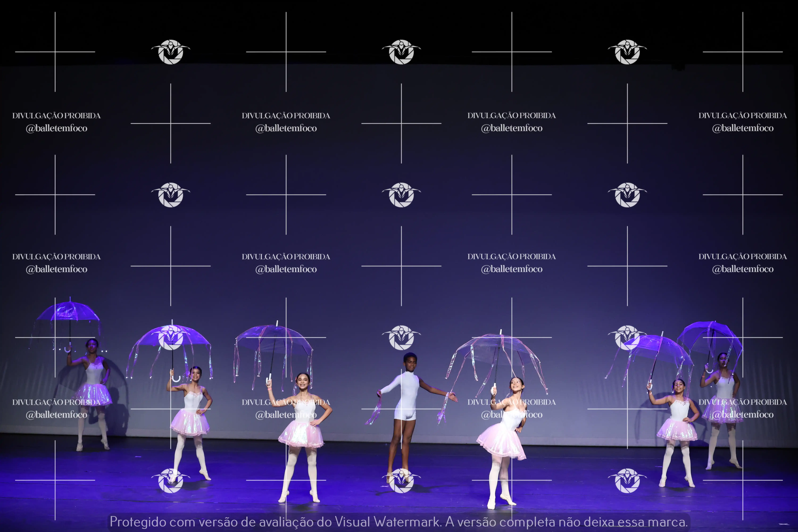The image size is (798, 532).
Task: Click the top-left camera-shutter logo on the black border
Action: tap(171, 52)
